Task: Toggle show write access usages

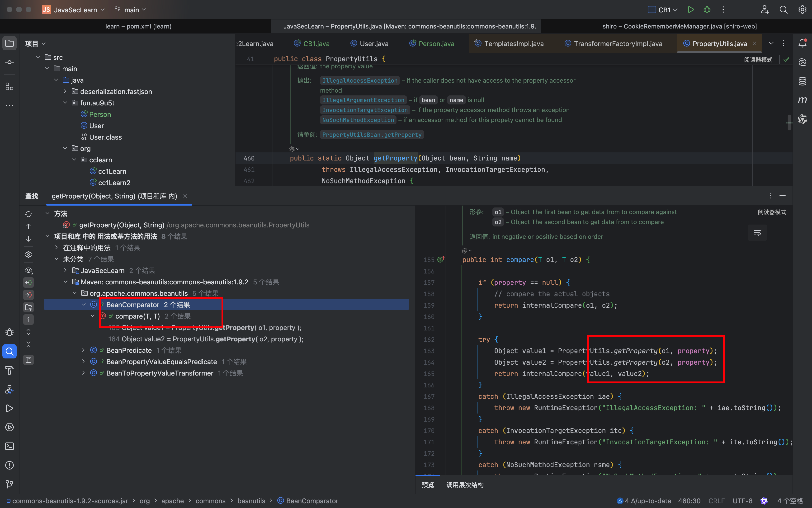Action: tap(28, 295)
